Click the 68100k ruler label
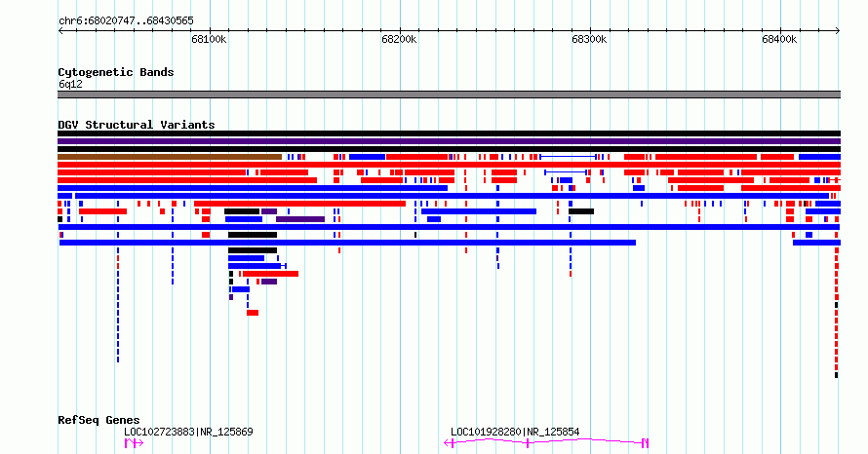Screen dimensions: 868x454 (x=209, y=39)
